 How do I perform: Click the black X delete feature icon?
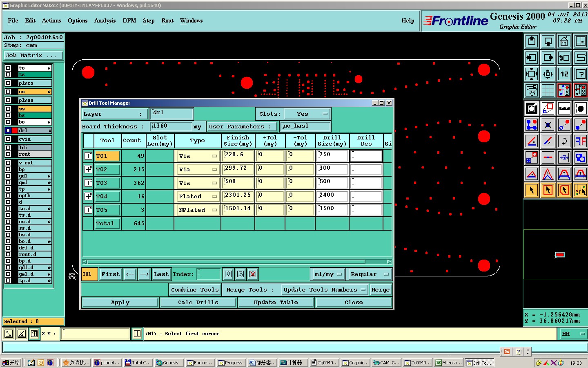548,125
